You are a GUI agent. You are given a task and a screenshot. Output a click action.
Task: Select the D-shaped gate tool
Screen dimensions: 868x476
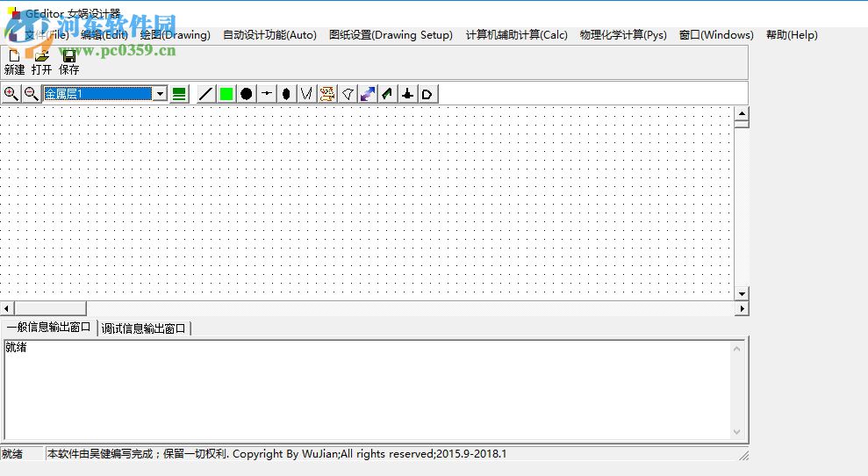point(427,94)
